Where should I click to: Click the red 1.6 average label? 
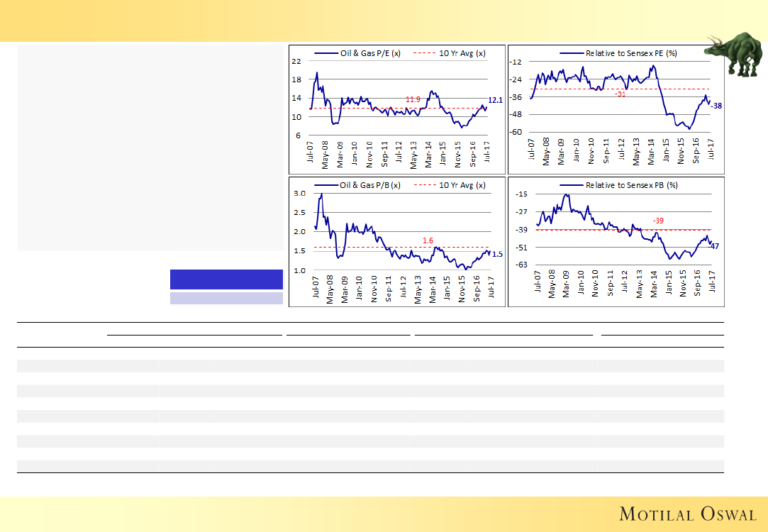pos(428,240)
